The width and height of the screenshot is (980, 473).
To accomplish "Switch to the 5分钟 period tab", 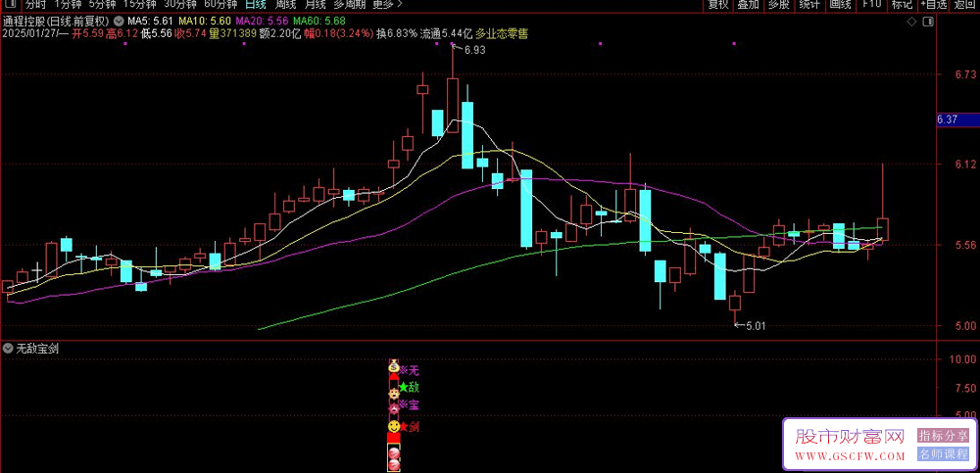I will click(101, 4).
